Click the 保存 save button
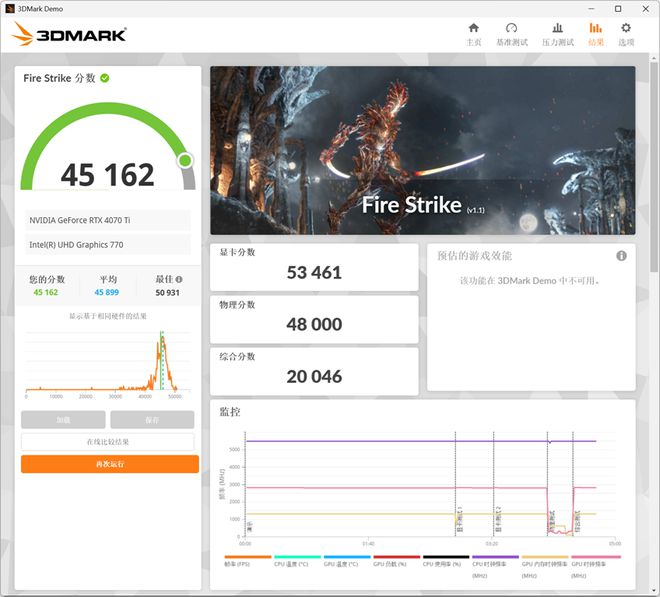 point(152,420)
